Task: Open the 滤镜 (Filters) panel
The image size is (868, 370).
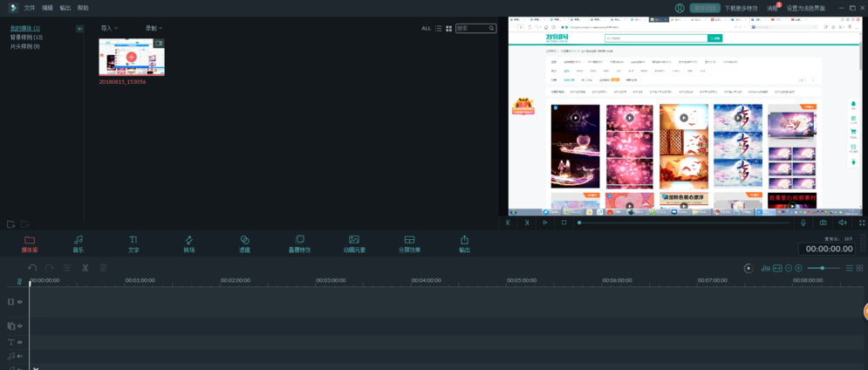Action: (244, 243)
